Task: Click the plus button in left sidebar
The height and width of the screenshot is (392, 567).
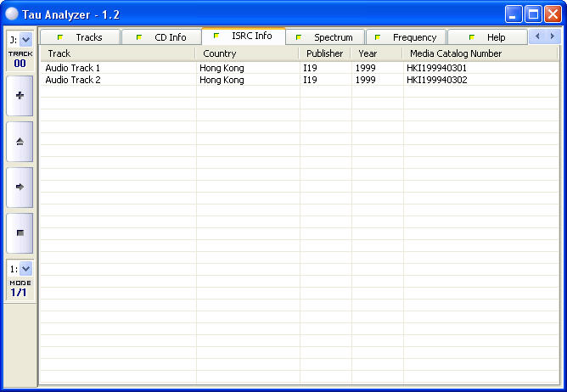Action: 20,96
